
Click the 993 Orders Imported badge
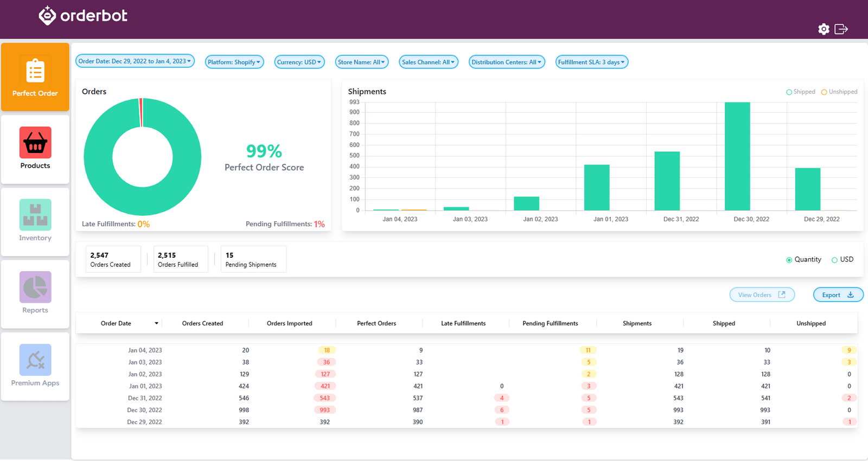(x=325, y=410)
